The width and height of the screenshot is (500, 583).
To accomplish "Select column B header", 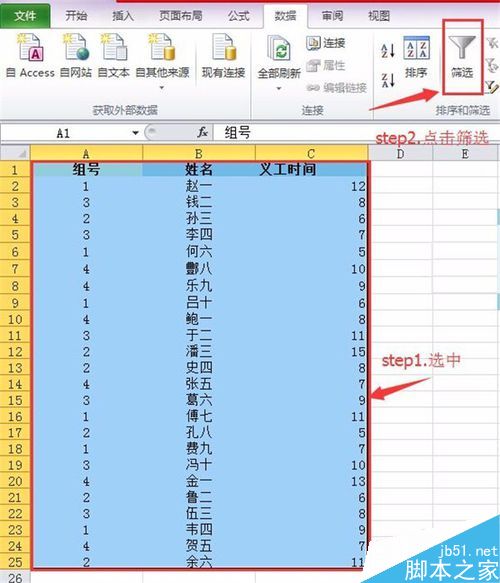I will coord(199,153).
